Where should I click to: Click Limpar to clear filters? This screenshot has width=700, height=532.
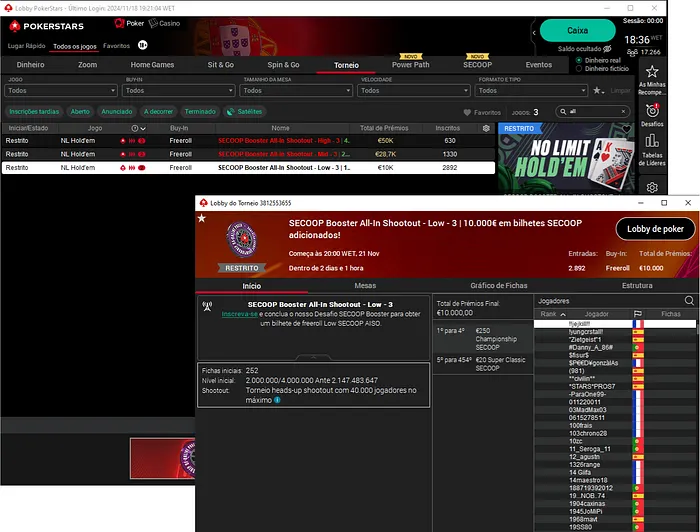click(x=621, y=91)
